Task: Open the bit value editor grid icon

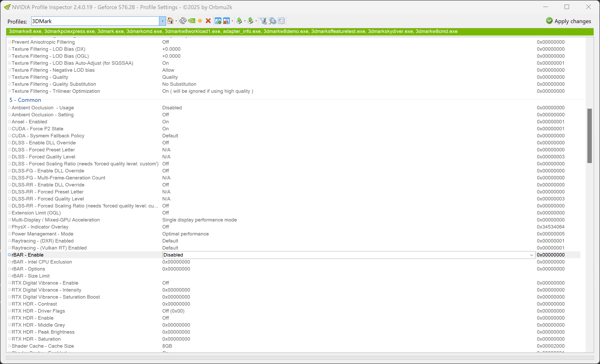Action: [x=281, y=21]
